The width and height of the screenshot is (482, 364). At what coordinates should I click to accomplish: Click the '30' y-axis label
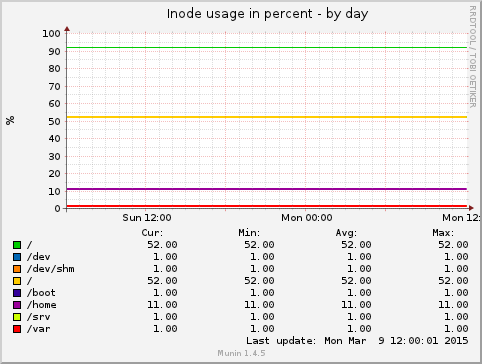click(x=55, y=156)
